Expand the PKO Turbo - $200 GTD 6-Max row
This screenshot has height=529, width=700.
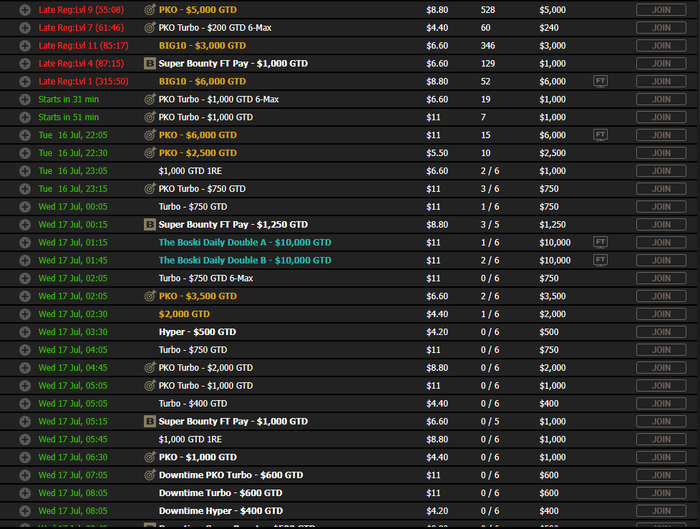point(25,28)
